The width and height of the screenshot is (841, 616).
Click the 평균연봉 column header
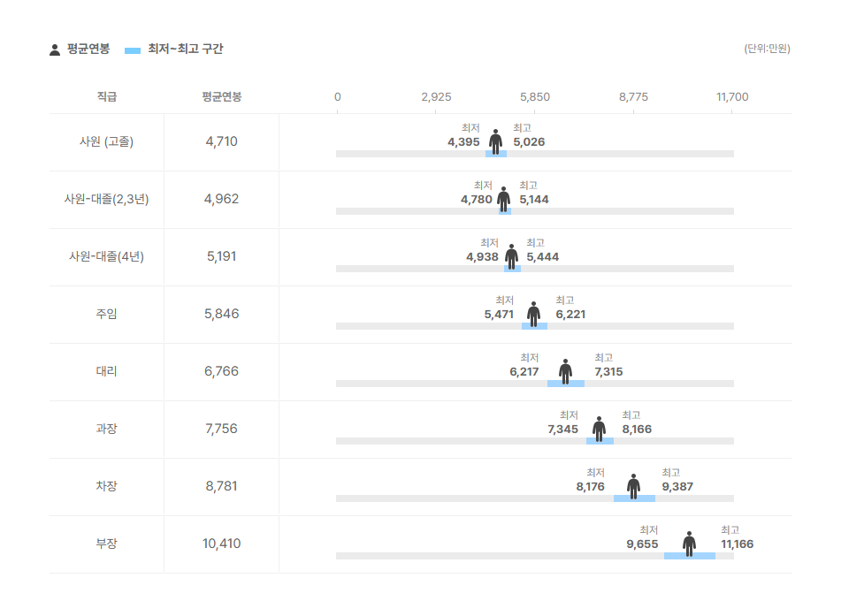coord(221,96)
